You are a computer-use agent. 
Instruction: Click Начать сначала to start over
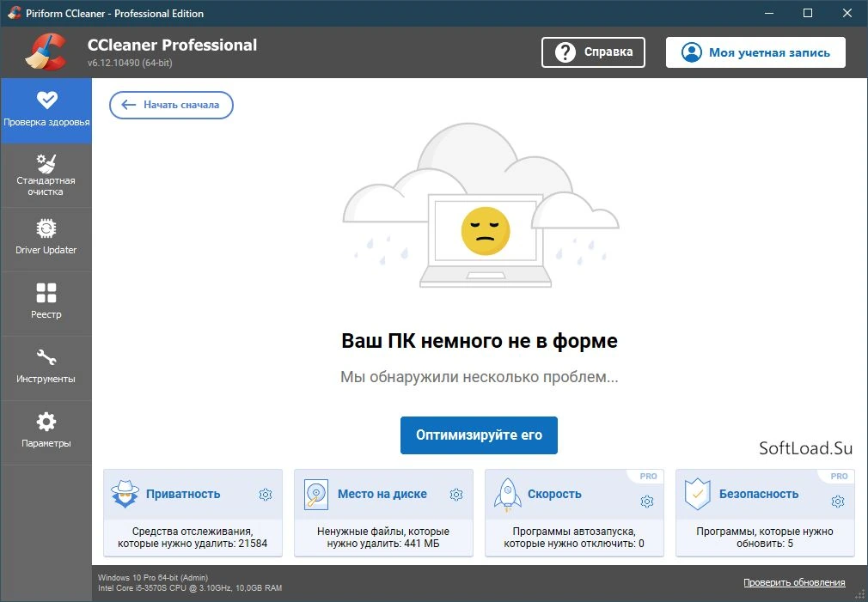point(171,105)
